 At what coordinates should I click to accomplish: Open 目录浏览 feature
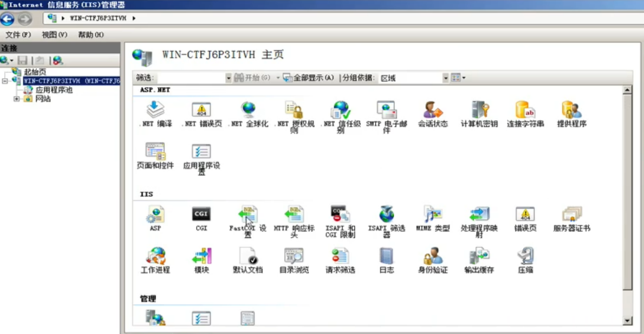click(x=294, y=260)
